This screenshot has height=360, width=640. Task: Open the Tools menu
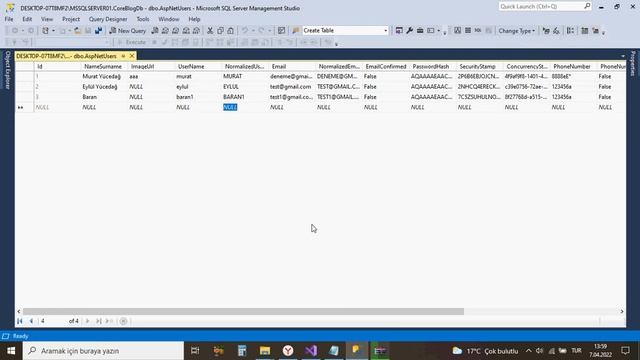pyautogui.click(x=143, y=19)
